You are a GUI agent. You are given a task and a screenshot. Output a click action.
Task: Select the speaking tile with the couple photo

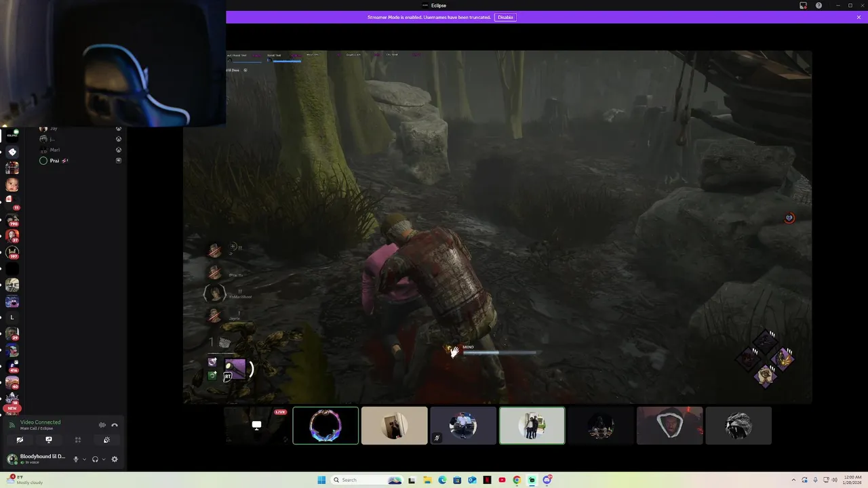532,426
